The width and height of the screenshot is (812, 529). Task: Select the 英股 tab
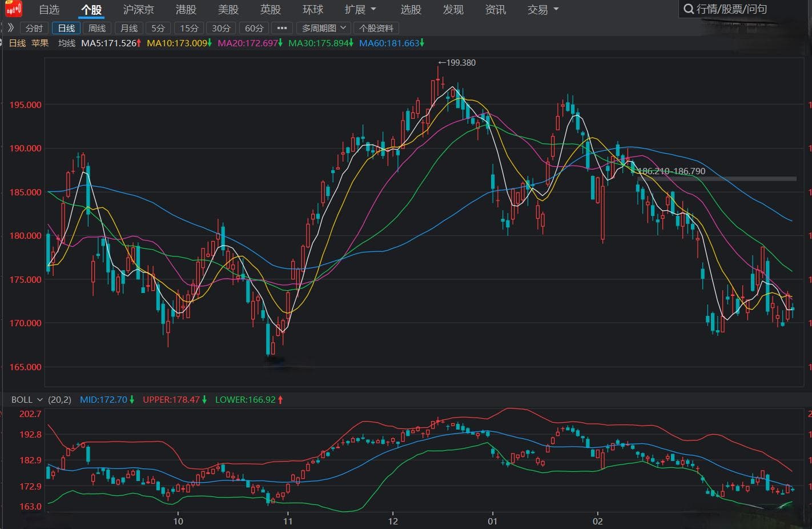[x=271, y=10]
